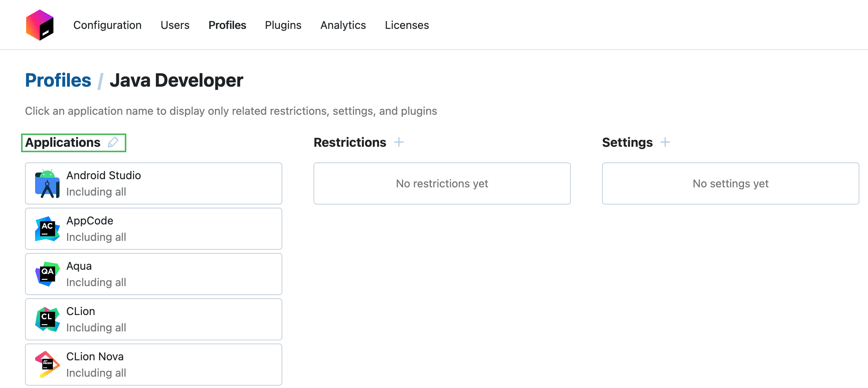Add a setting with the plus icon
Screen dimensions: 868x388
coord(665,142)
